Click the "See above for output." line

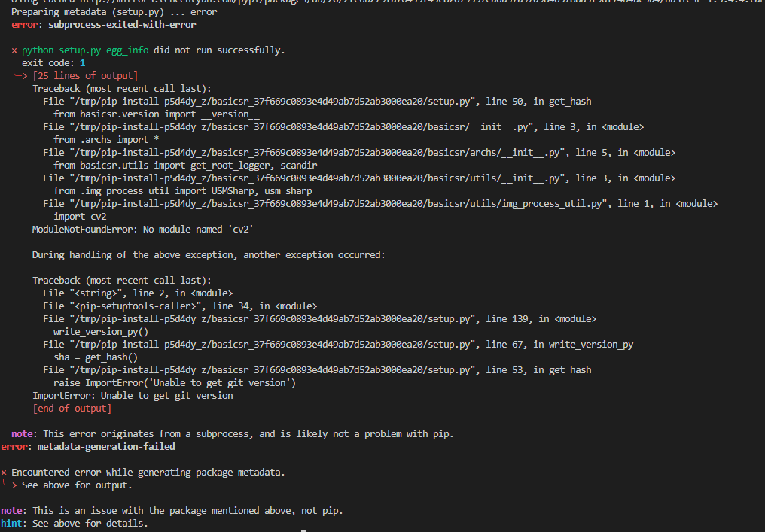(x=77, y=485)
